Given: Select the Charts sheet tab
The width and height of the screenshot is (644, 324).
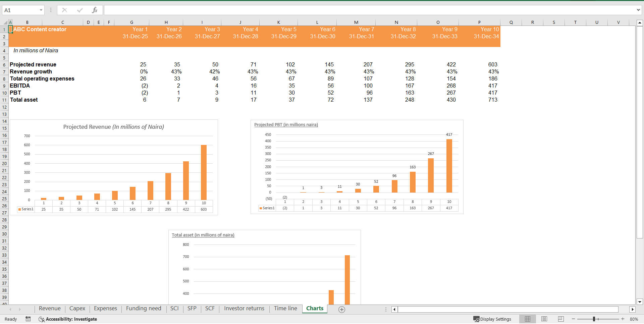Looking at the screenshot, I should (x=315, y=309).
